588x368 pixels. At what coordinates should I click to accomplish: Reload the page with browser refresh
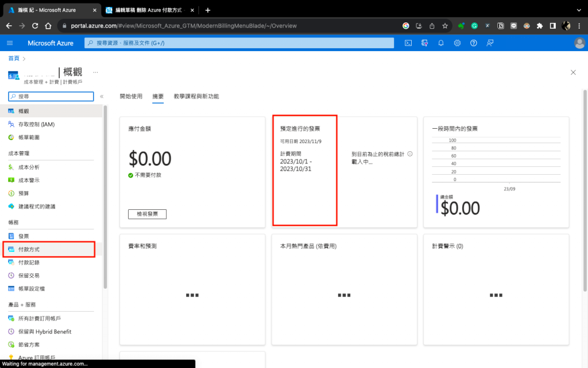[x=35, y=26]
